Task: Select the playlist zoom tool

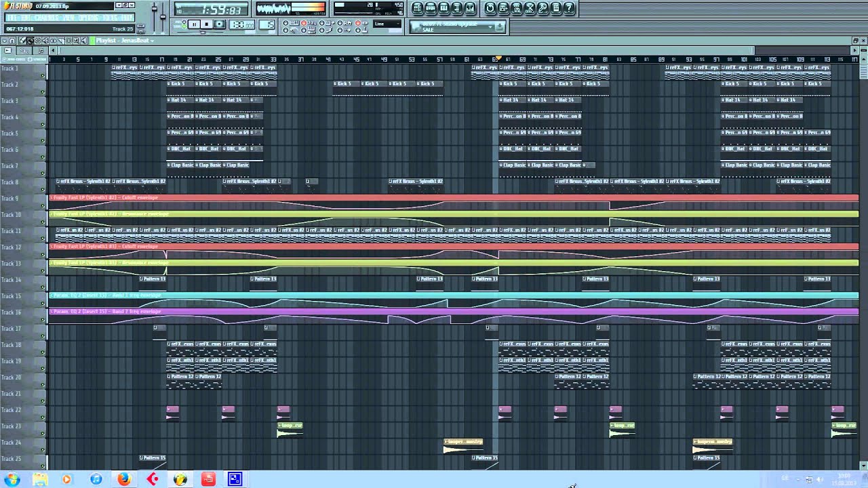Action: tap(76, 41)
